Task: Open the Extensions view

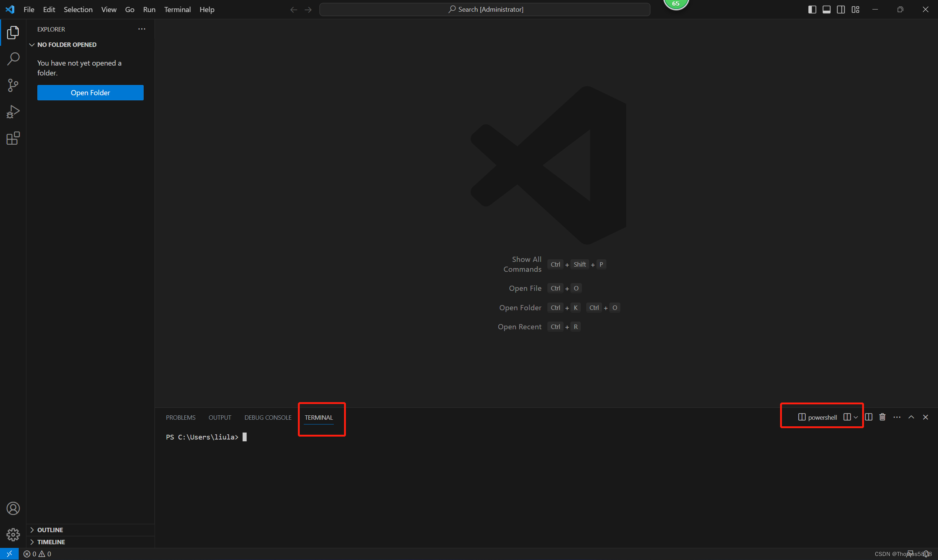Action: coord(13,138)
